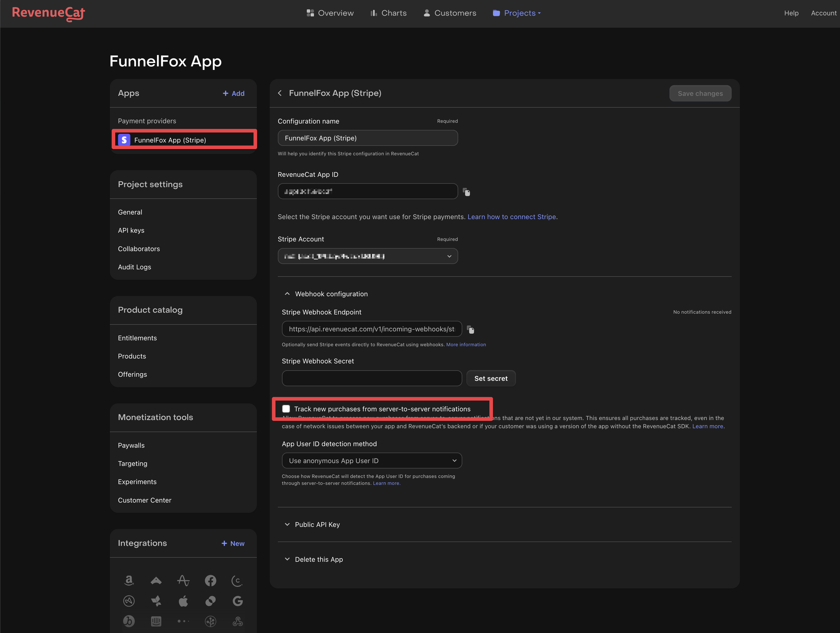Click the Set secret button
The height and width of the screenshot is (633, 840).
click(x=491, y=379)
